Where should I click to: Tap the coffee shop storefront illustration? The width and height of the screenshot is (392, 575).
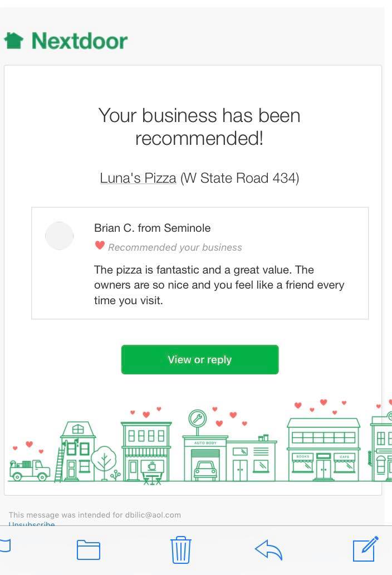point(146,452)
